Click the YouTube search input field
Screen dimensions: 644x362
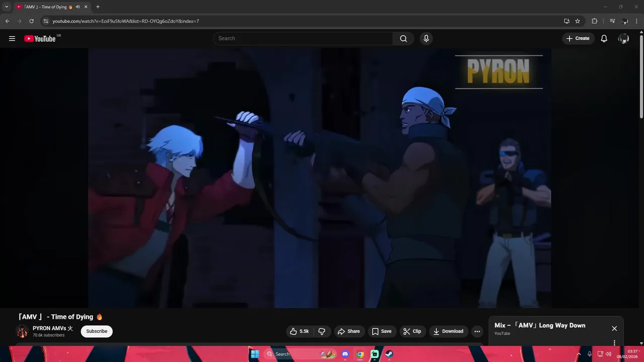click(303, 39)
